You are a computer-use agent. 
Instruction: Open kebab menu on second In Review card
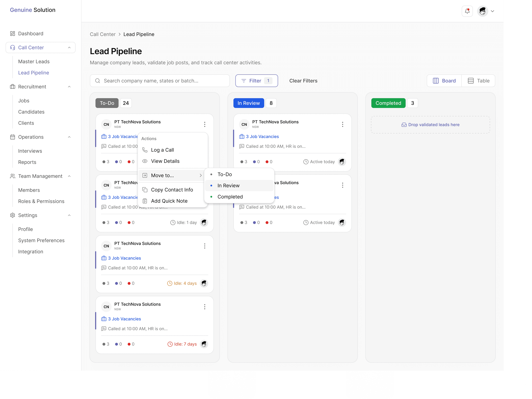point(342,185)
